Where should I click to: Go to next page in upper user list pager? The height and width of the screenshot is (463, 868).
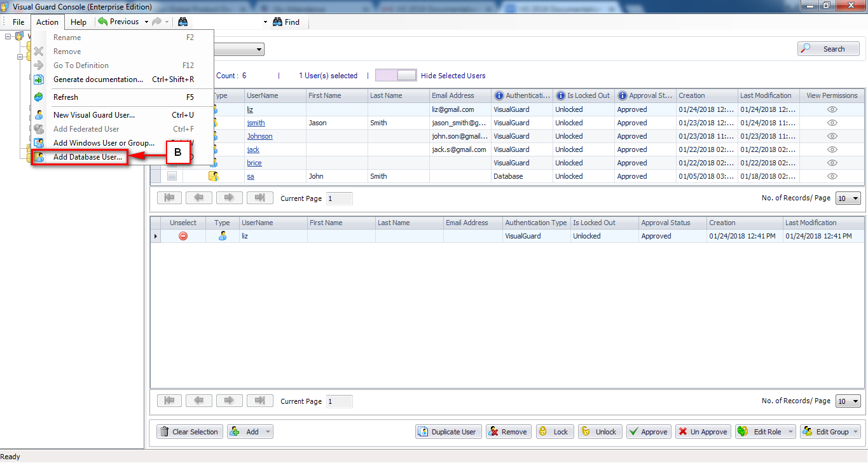[229, 198]
